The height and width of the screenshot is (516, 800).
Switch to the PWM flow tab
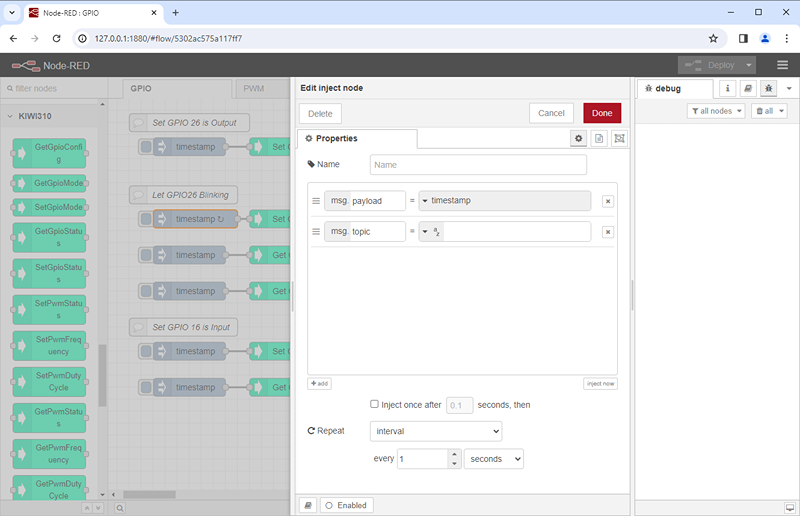(254, 89)
